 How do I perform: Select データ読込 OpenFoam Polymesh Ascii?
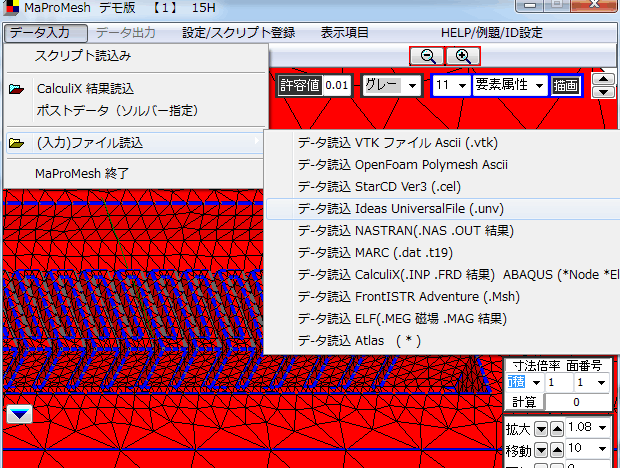coord(443,165)
